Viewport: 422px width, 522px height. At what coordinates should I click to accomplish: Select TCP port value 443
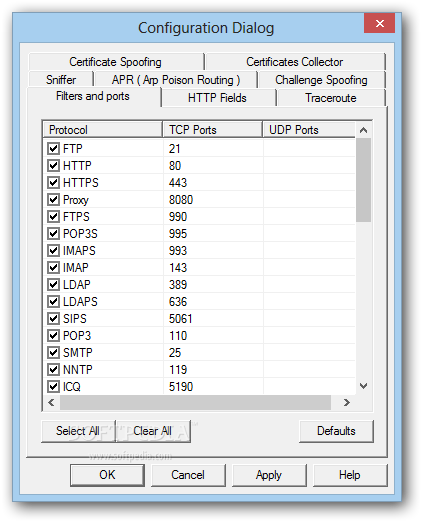point(178,182)
